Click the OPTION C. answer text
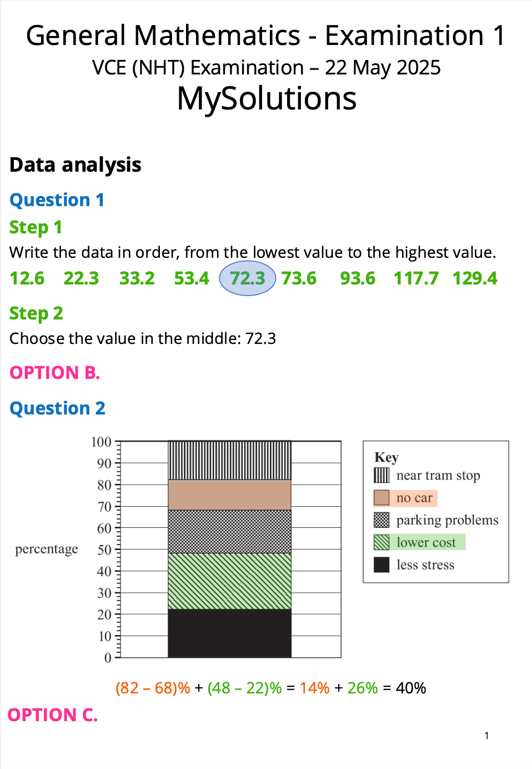This screenshot has height=769, width=532. click(53, 715)
